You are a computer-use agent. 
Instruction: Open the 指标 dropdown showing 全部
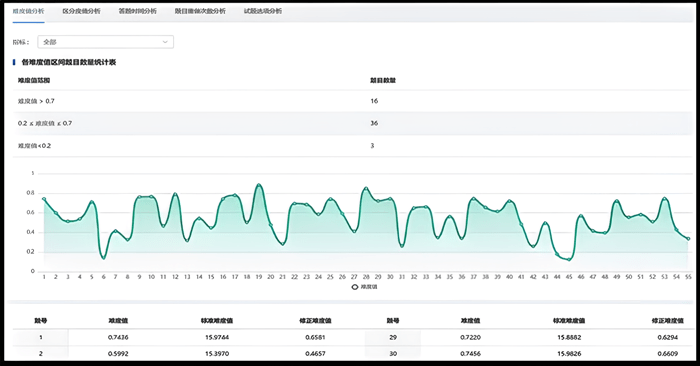(x=105, y=42)
